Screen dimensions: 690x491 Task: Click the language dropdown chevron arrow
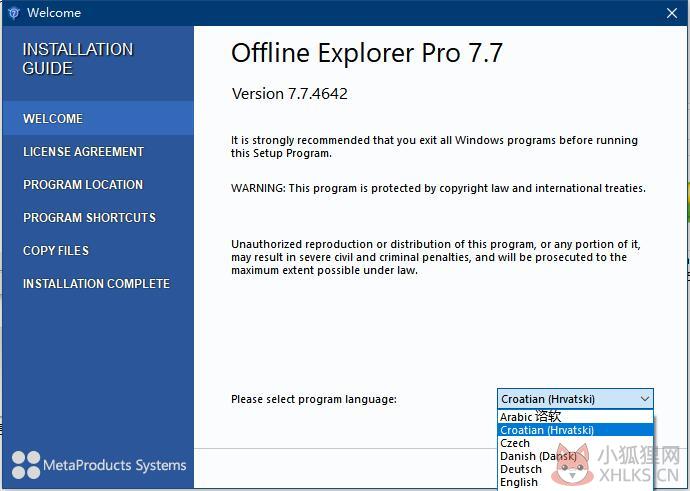645,399
